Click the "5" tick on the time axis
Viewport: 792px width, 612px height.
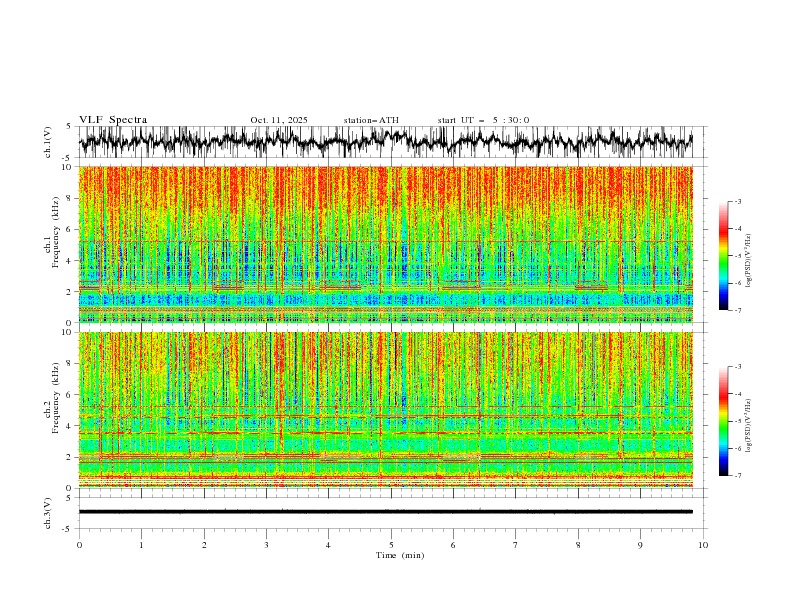click(391, 545)
